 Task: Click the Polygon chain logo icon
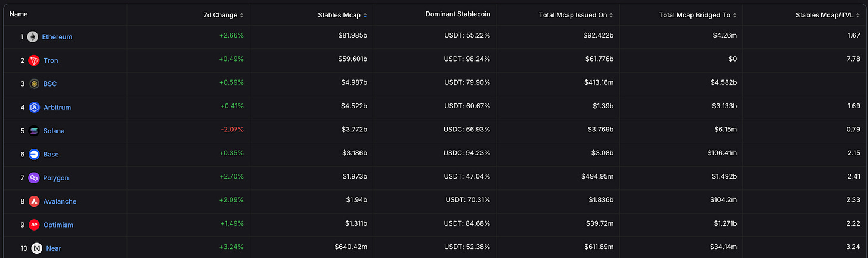tap(34, 178)
